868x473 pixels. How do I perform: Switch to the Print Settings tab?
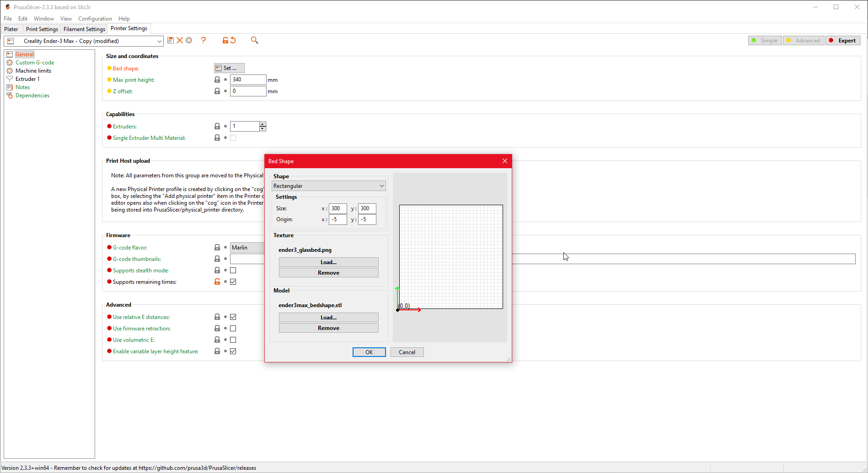tap(42, 29)
